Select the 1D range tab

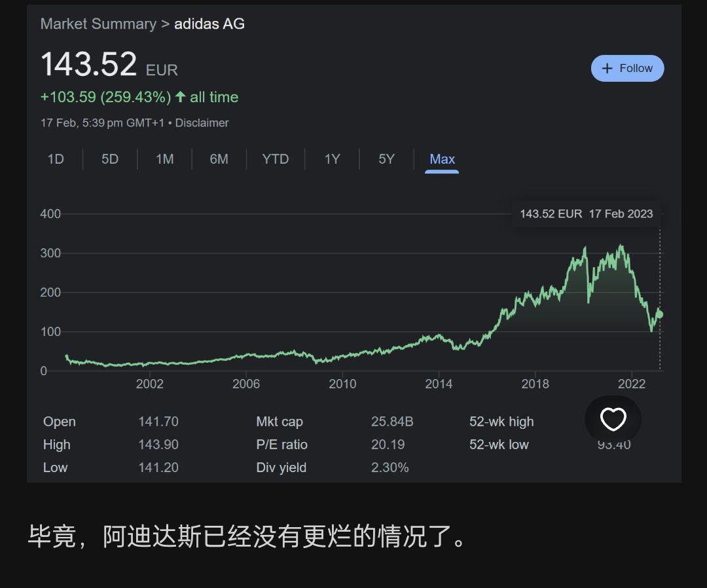tap(56, 159)
